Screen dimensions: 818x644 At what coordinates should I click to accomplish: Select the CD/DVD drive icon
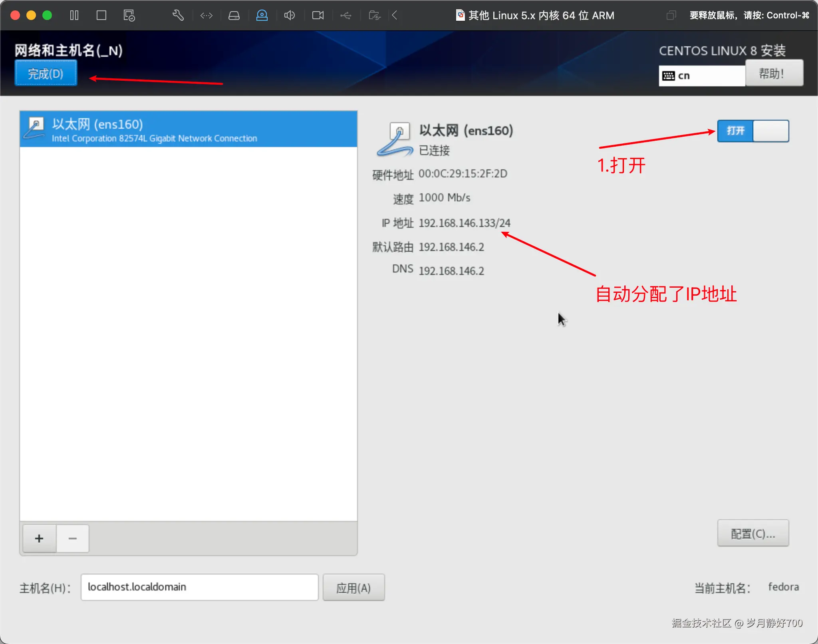click(x=262, y=15)
